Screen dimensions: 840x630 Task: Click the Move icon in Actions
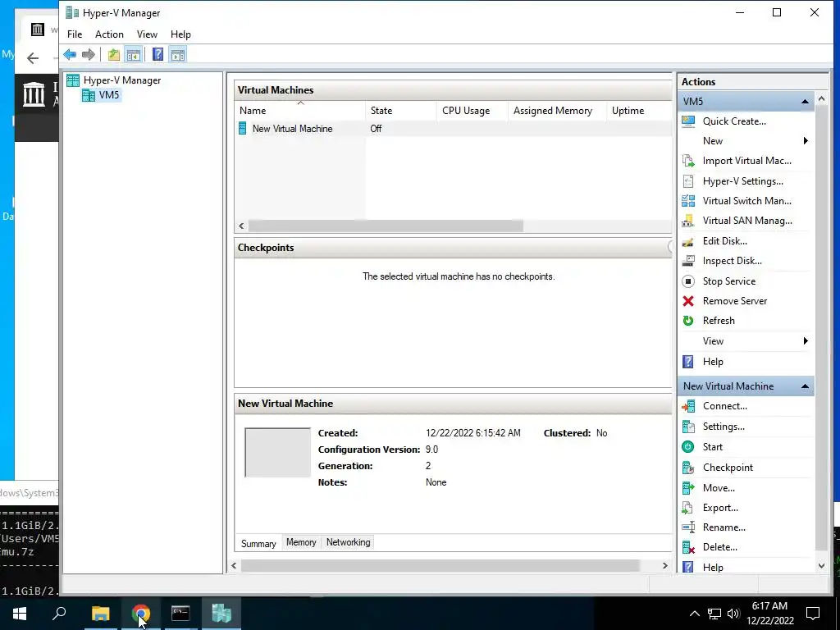(688, 487)
